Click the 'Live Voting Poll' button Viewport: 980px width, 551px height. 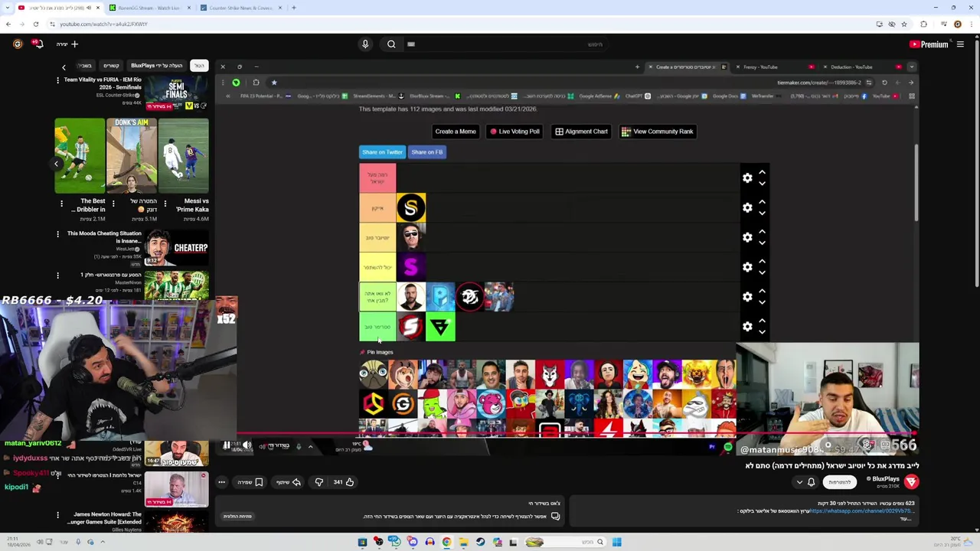coord(514,132)
